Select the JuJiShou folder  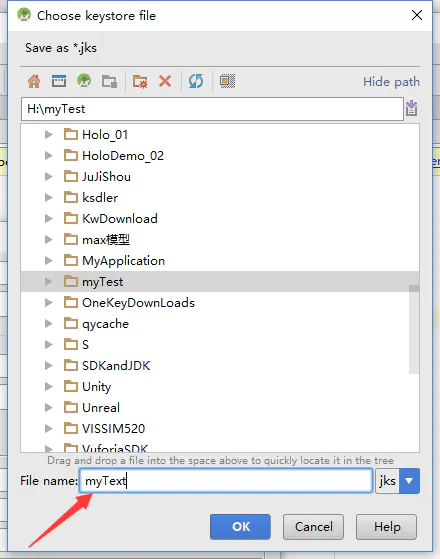[x=106, y=177]
